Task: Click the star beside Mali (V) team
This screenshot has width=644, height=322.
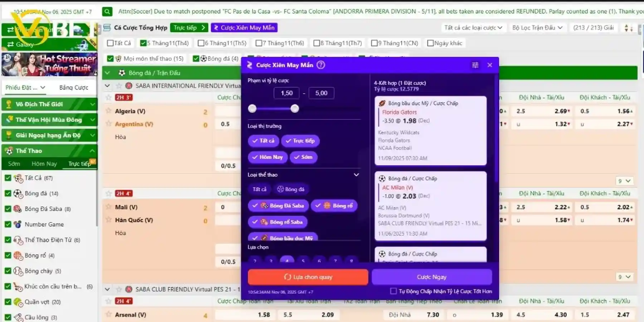Action: click(x=109, y=207)
